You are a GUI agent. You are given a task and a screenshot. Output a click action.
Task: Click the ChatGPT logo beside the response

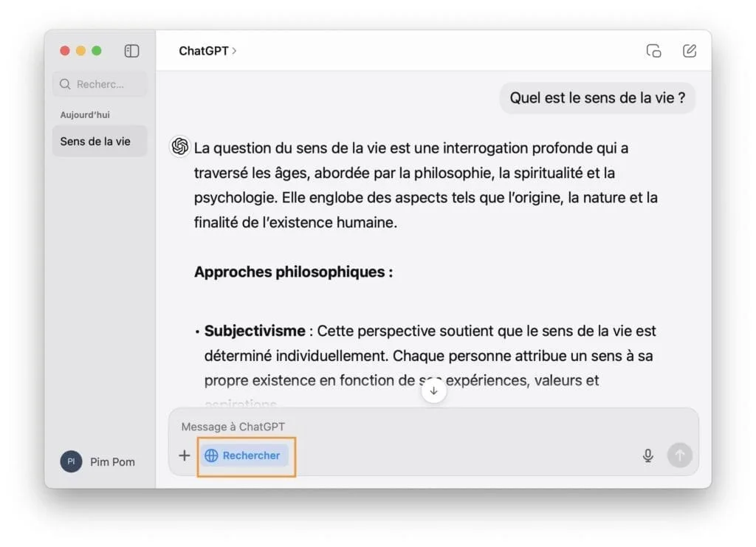click(x=179, y=146)
